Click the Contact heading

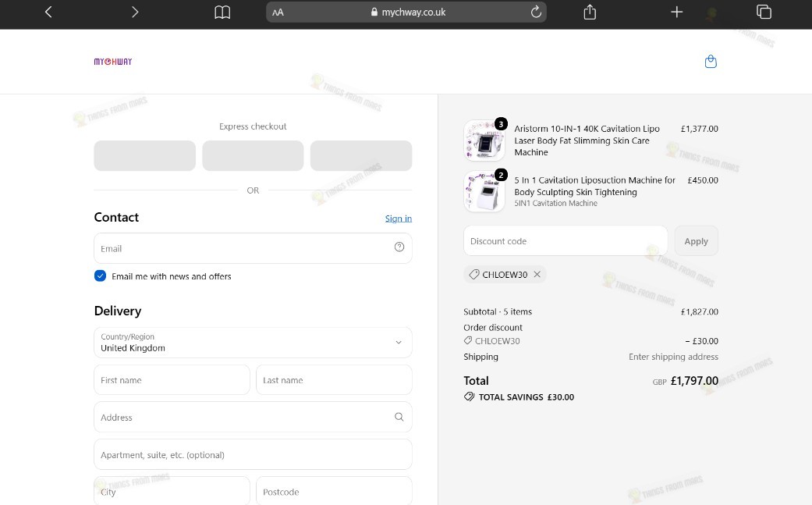116,218
